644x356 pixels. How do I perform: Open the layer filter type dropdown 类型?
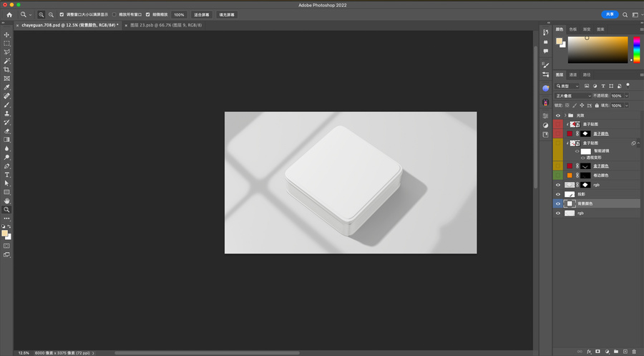tap(567, 86)
